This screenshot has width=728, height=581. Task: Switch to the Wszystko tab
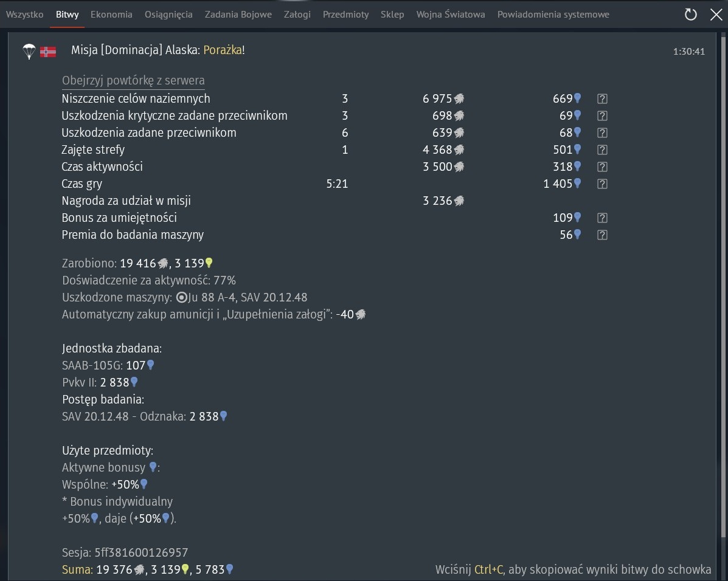click(x=24, y=15)
